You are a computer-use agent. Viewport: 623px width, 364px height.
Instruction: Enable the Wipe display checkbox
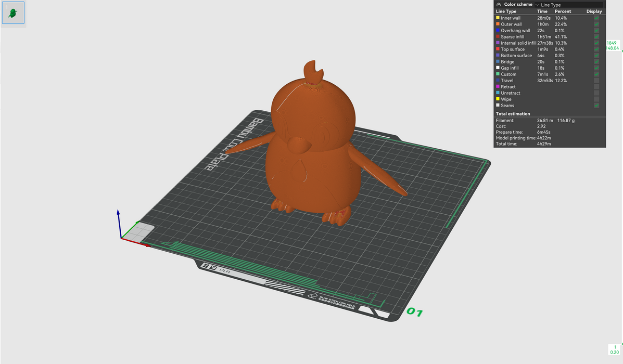point(596,99)
